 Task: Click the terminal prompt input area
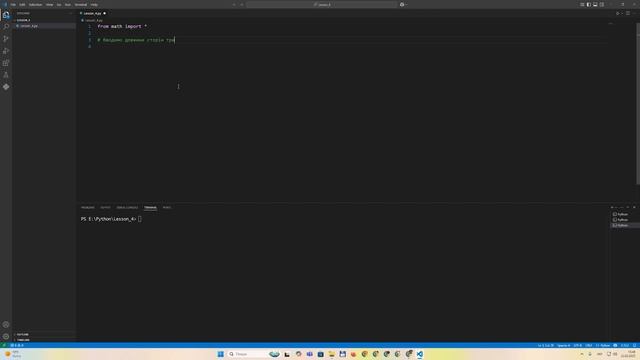click(140, 219)
